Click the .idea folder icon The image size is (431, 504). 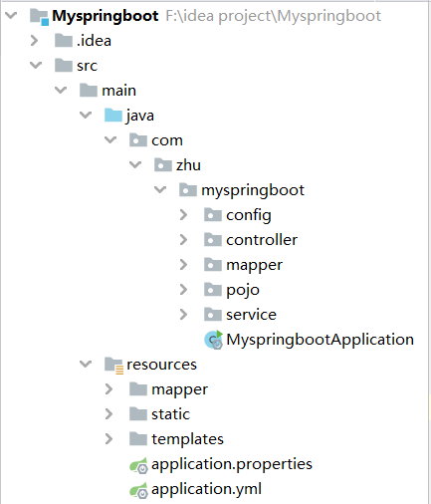tap(64, 41)
